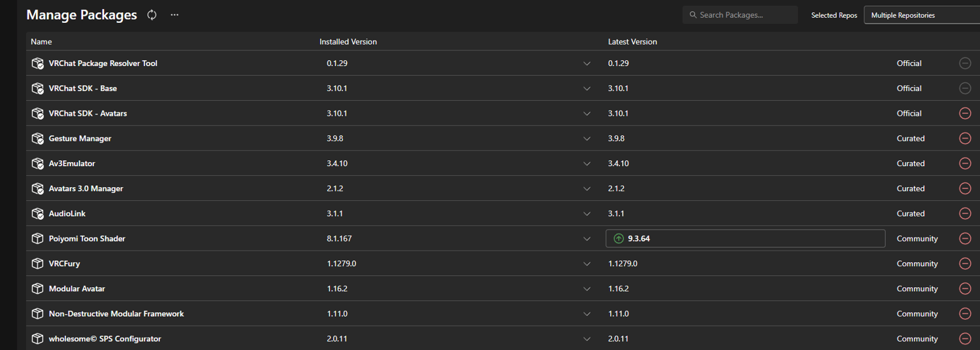Click the search magnifier icon
The image size is (980, 350).
point(693,15)
